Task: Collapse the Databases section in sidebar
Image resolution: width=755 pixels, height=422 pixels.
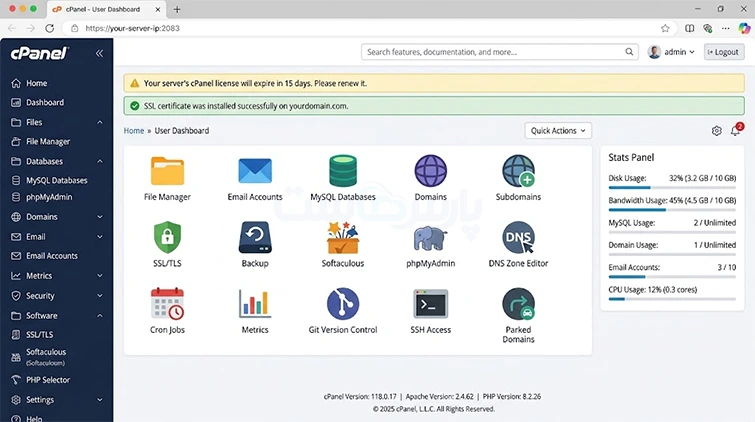Action: pyautogui.click(x=100, y=161)
